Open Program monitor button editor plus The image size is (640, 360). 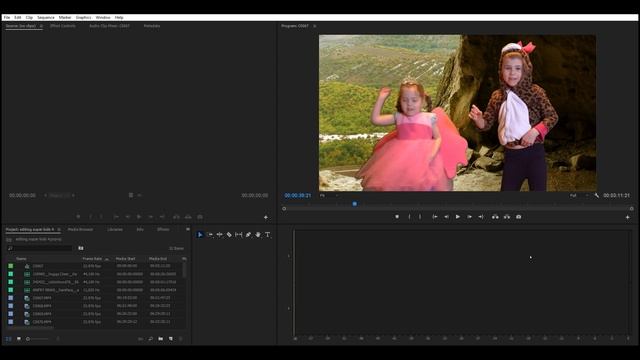[x=627, y=217]
